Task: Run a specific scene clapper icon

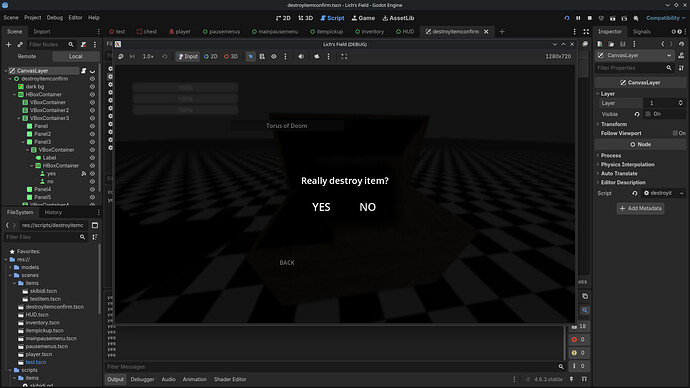Action: (624, 18)
